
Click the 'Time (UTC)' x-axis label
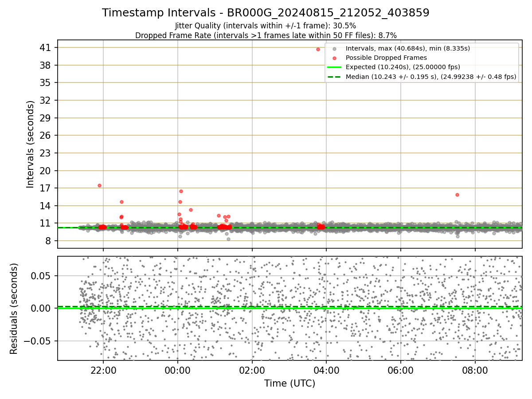[x=289, y=383]
